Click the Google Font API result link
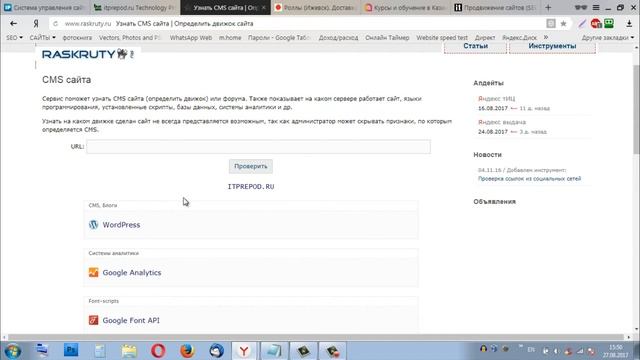This screenshot has height=360, width=640. tap(131, 320)
